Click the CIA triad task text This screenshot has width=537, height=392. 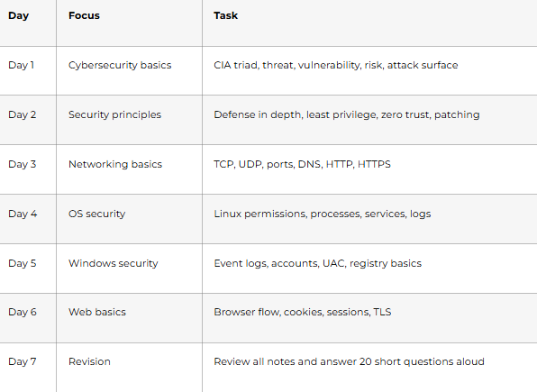335,65
